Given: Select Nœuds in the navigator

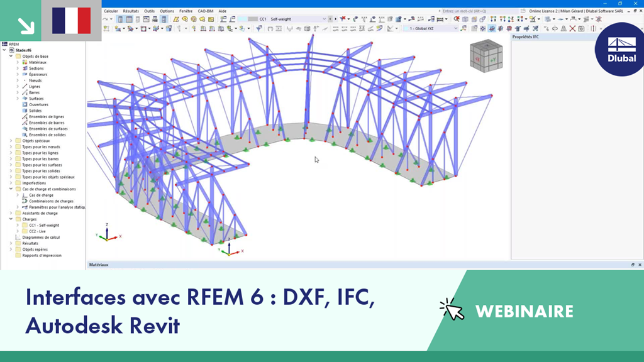Looking at the screenshot, I should pos(35,80).
